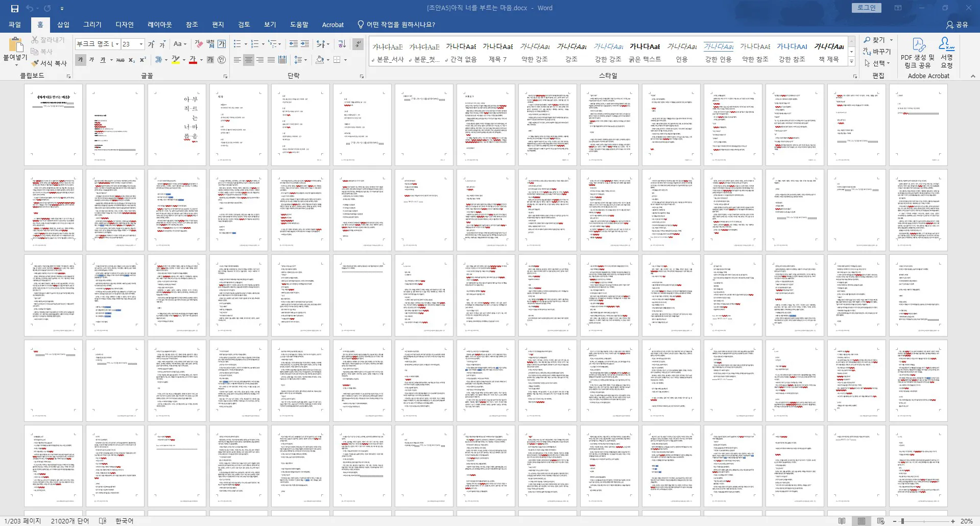Click the 'Tell me what you want' search box
Image resolution: width=980 pixels, height=526 pixels.
[x=396, y=25]
